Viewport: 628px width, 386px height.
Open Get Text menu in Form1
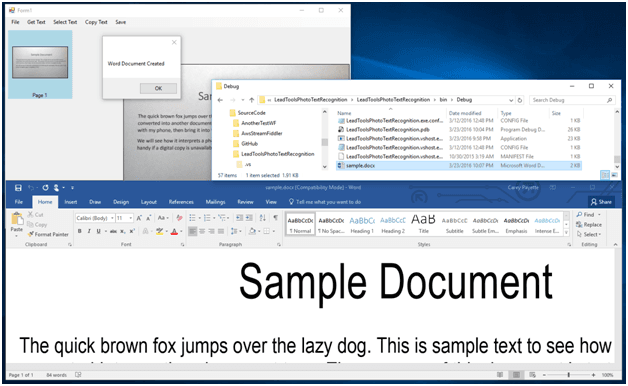(x=36, y=22)
